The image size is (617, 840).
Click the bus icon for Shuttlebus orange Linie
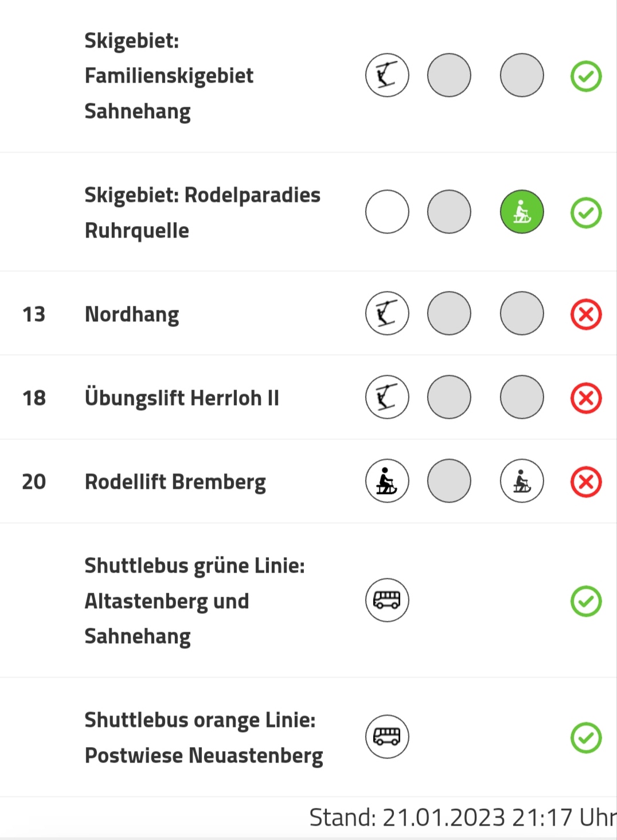click(387, 737)
